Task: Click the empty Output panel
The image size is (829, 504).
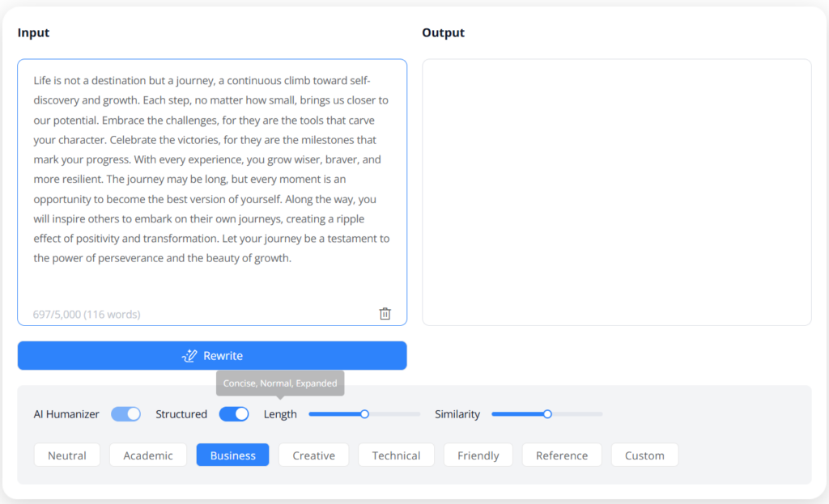Action: [617, 190]
